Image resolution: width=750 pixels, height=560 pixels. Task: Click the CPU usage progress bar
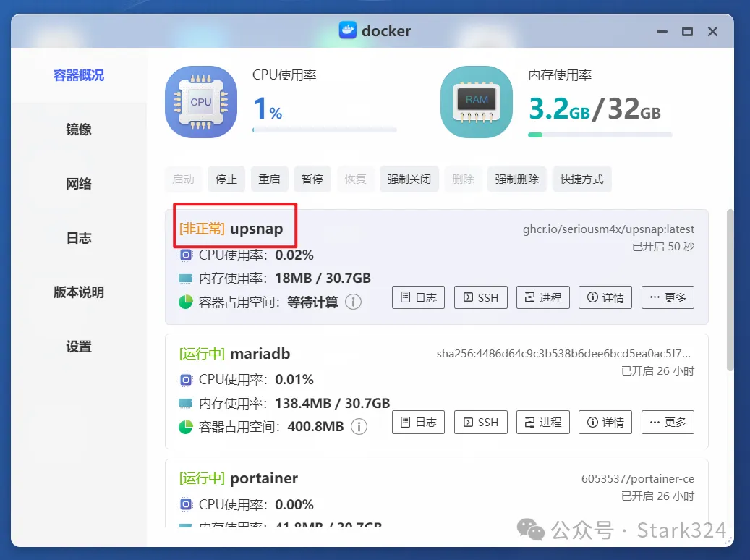pos(325,130)
